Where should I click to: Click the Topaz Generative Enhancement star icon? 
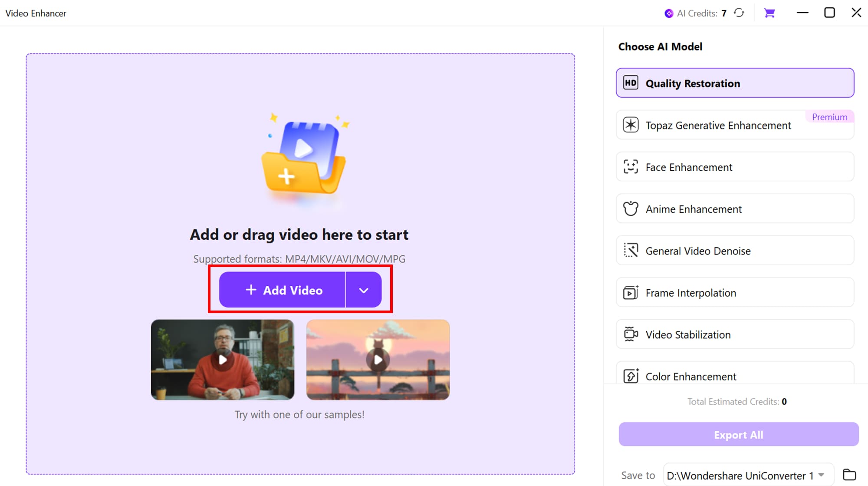631,125
